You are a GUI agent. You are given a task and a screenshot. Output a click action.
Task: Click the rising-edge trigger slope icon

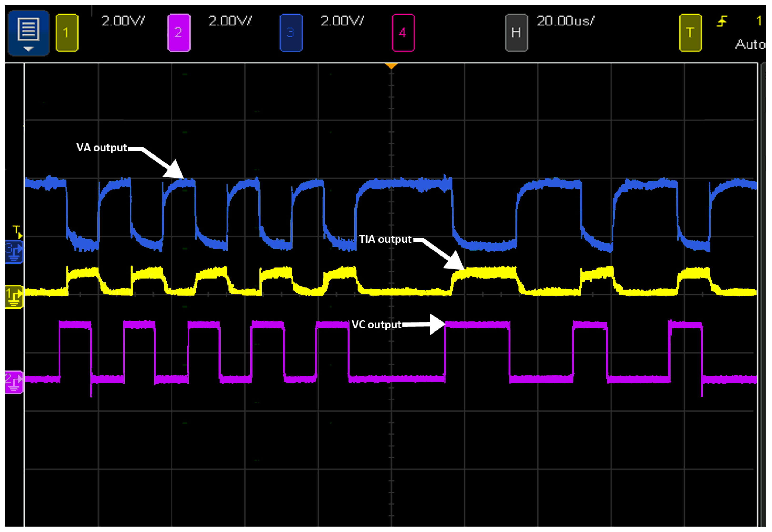(722, 21)
